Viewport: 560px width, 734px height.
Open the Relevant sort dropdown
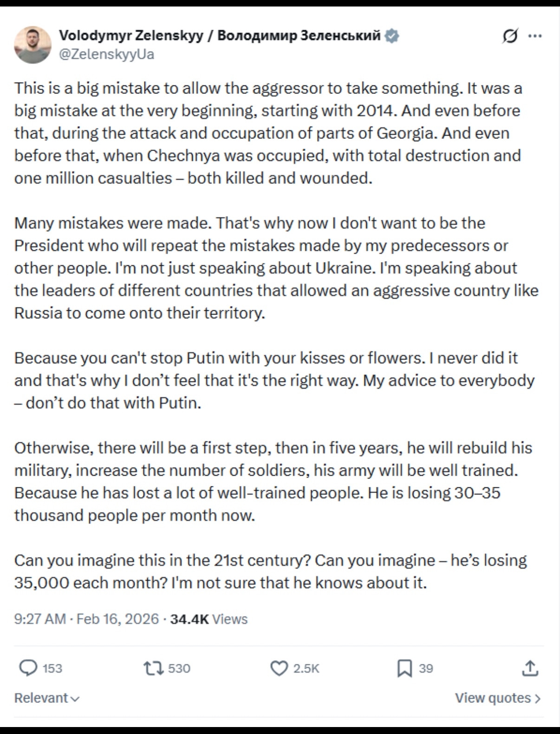coord(46,698)
